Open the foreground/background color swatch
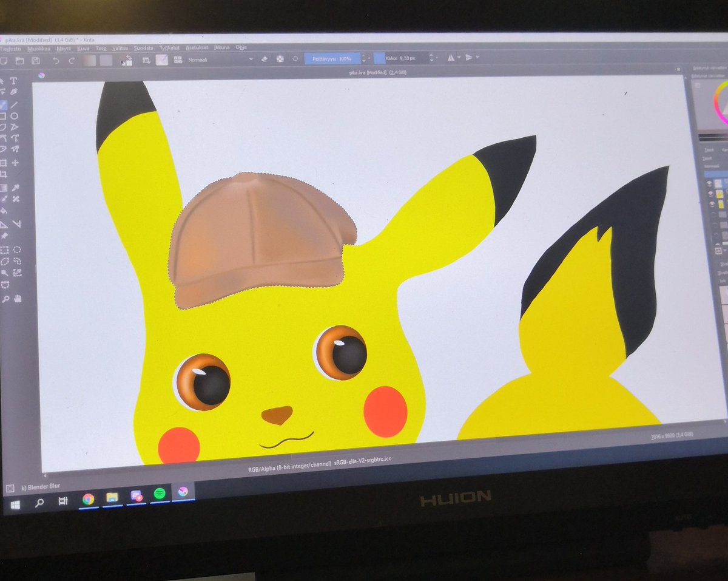This screenshot has width=728, height=581. 127,61
